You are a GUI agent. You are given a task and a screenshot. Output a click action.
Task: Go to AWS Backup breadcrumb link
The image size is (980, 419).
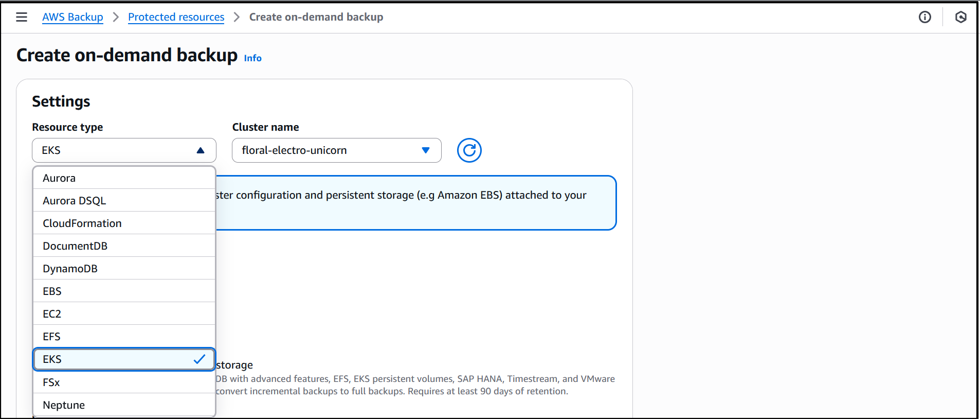coord(72,17)
